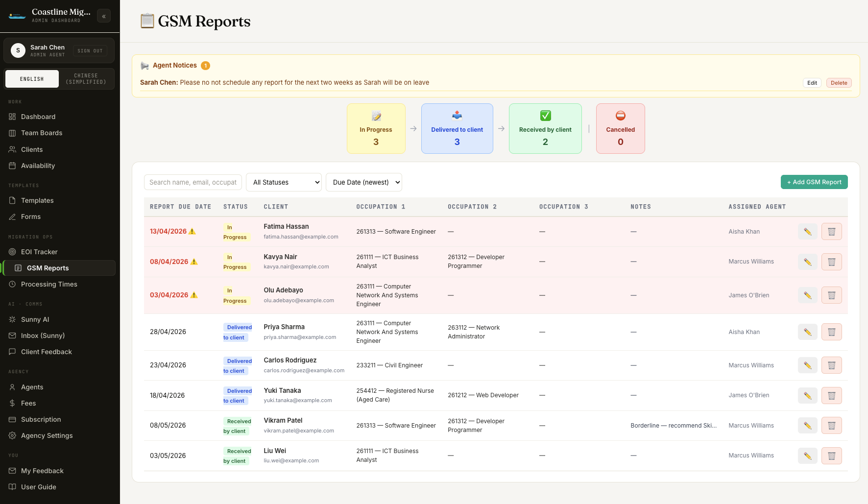Switch language to English

[32, 79]
